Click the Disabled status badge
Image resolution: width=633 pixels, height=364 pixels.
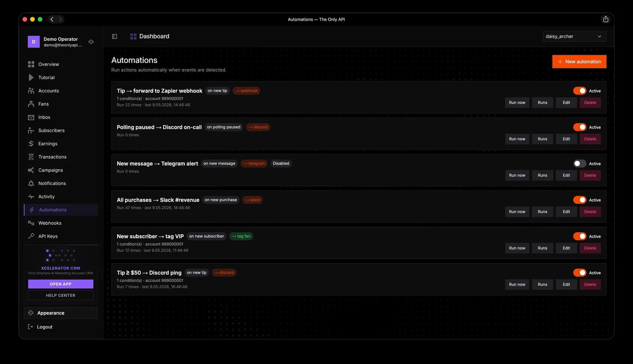[x=281, y=164]
